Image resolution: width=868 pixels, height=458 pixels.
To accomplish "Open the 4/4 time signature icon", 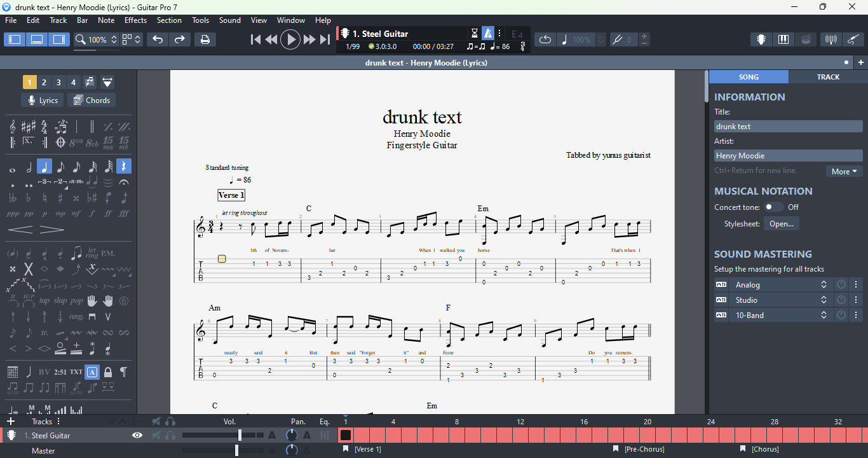I will (44, 127).
